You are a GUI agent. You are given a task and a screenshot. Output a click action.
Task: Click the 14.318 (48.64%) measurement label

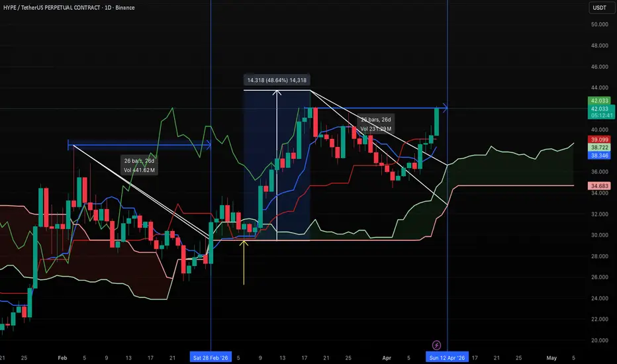tap(277, 80)
